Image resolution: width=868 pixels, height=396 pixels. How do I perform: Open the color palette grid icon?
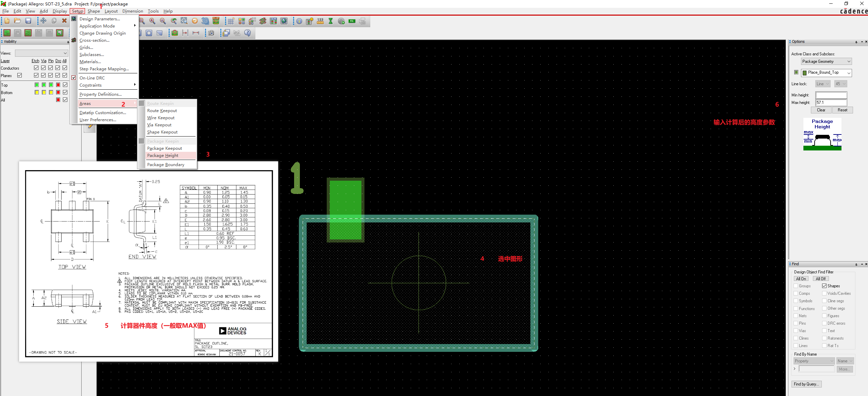tap(242, 21)
